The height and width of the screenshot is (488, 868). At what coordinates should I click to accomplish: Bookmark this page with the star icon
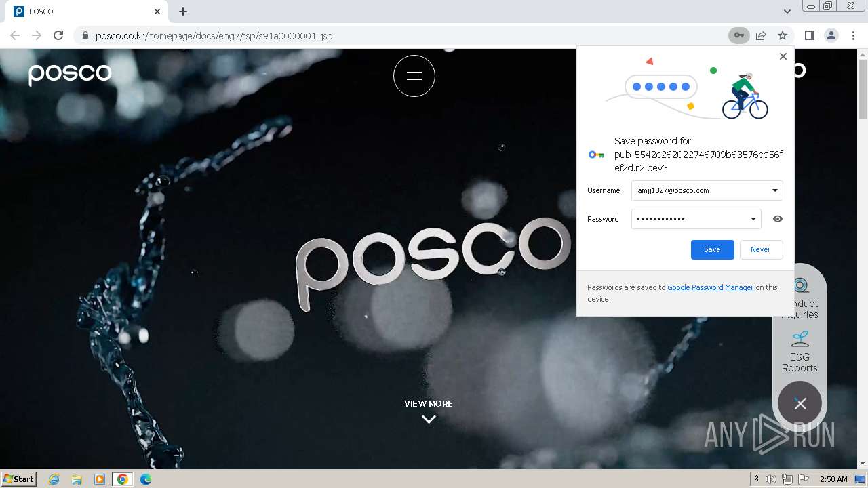click(x=783, y=35)
